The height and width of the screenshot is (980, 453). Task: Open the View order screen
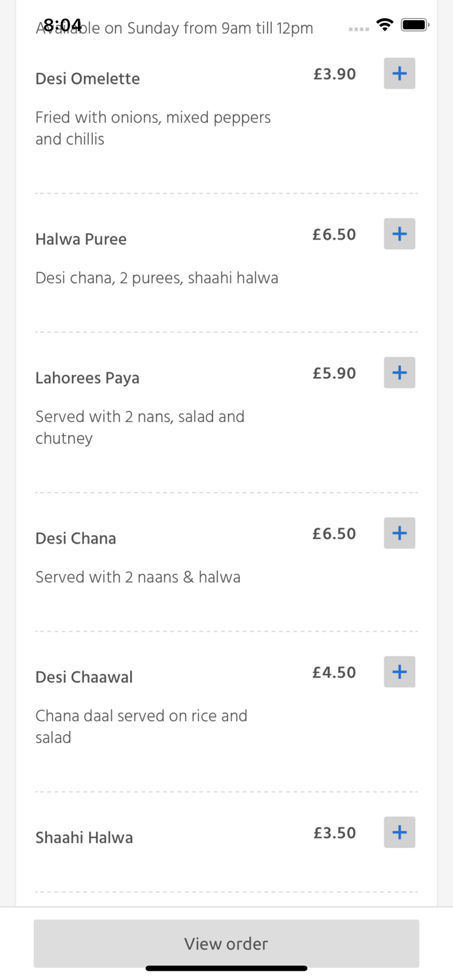(226, 943)
